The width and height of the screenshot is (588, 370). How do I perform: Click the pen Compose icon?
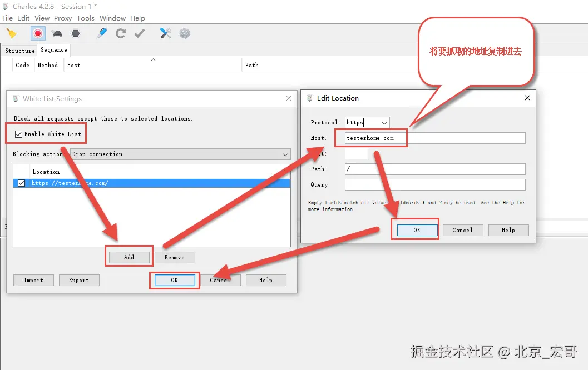click(102, 33)
